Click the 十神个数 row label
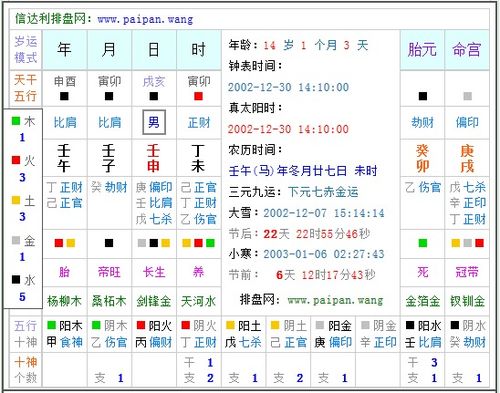 coord(26,370)
